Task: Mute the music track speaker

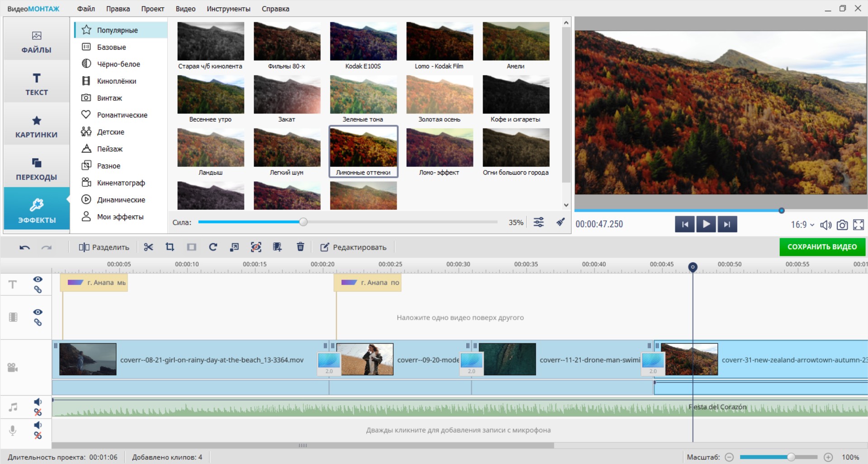Action: tap(38, 402)
